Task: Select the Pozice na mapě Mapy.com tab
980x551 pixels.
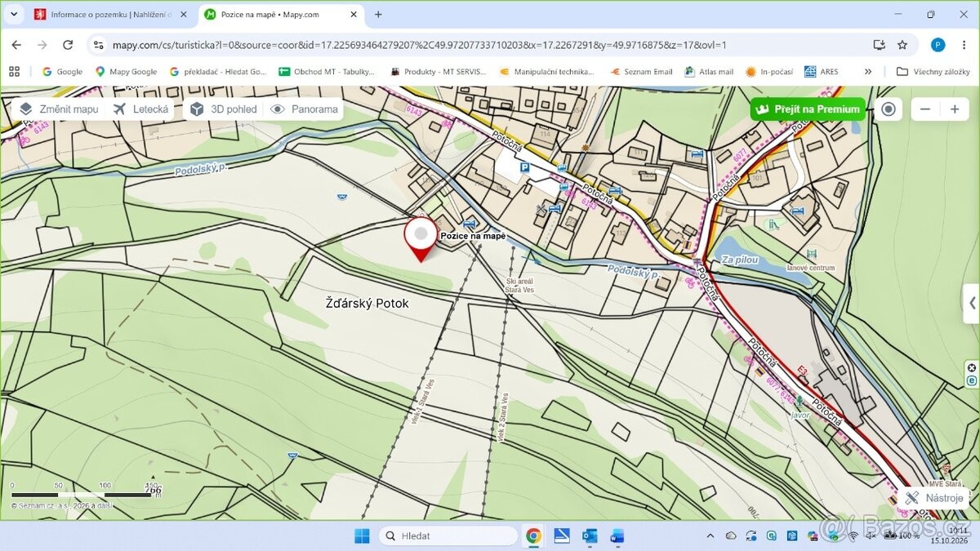Action: click(x=282, y=15)
